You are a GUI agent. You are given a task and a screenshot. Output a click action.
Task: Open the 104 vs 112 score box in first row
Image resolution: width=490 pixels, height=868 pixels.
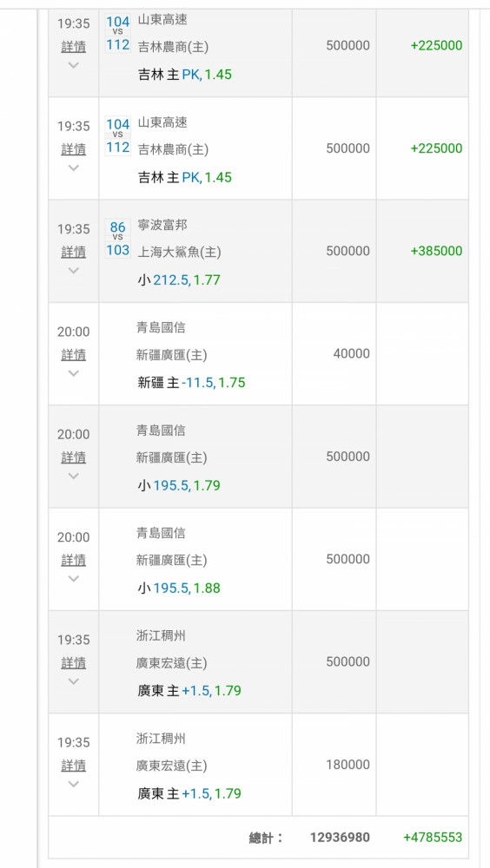click(x=117, y=33)
